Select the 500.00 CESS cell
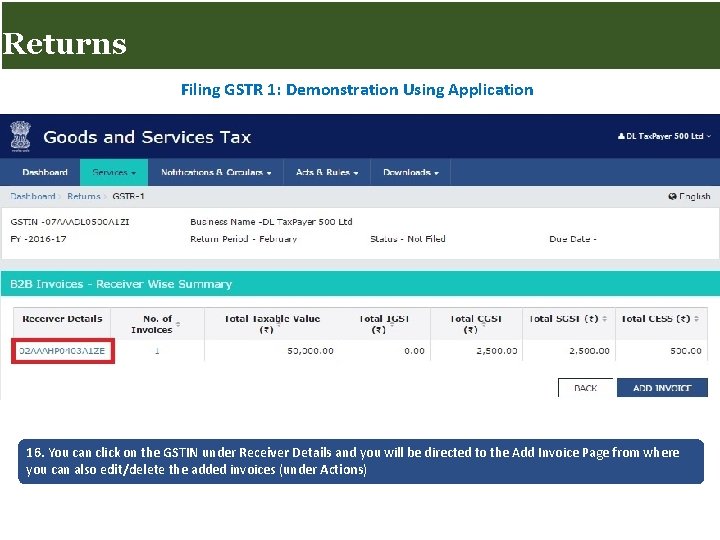The height and width of the screenshot is (540, 720). pos(686,351)
